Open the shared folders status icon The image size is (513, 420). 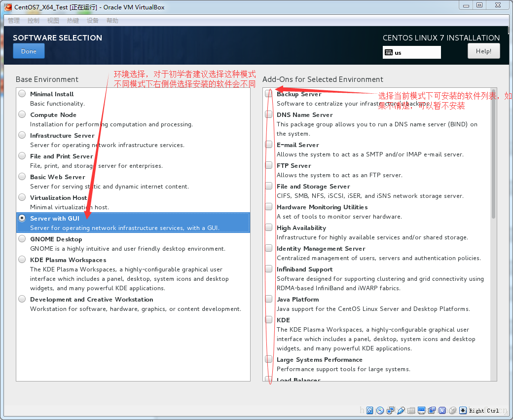[411, 410]
